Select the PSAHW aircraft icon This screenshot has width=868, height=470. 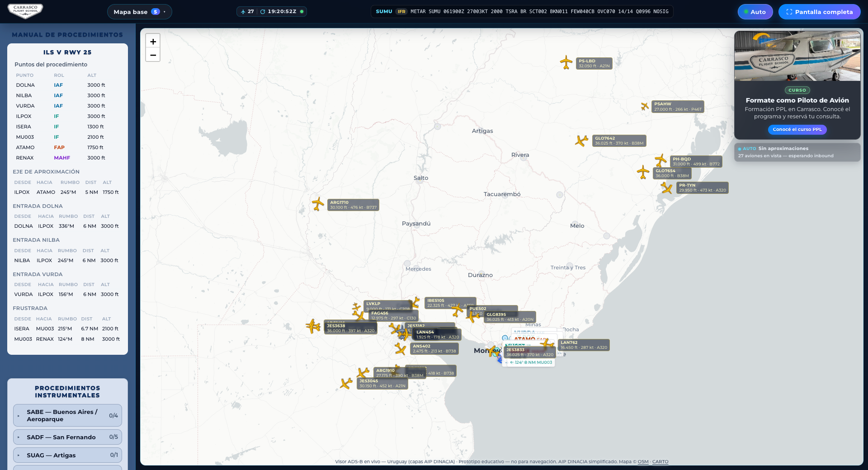645,106
